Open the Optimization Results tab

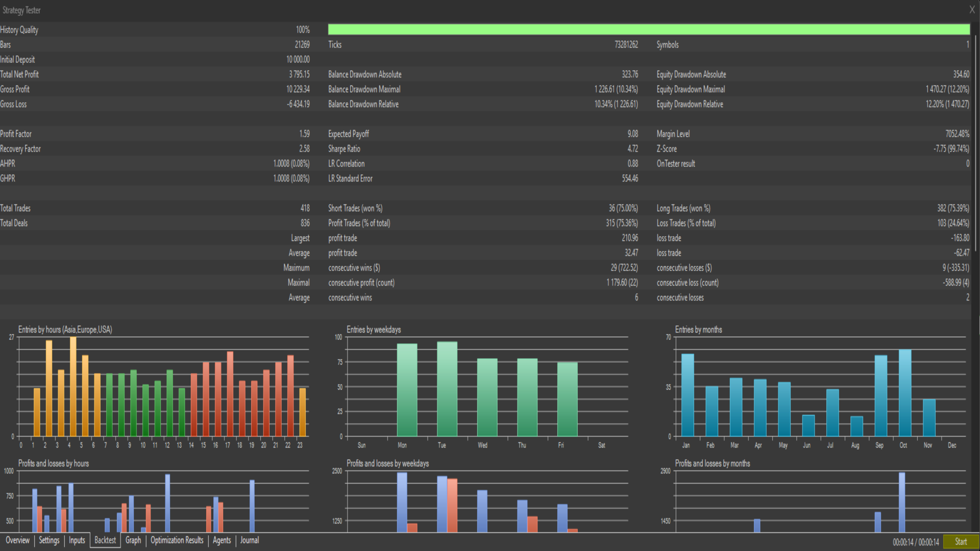tap(177, 540)
